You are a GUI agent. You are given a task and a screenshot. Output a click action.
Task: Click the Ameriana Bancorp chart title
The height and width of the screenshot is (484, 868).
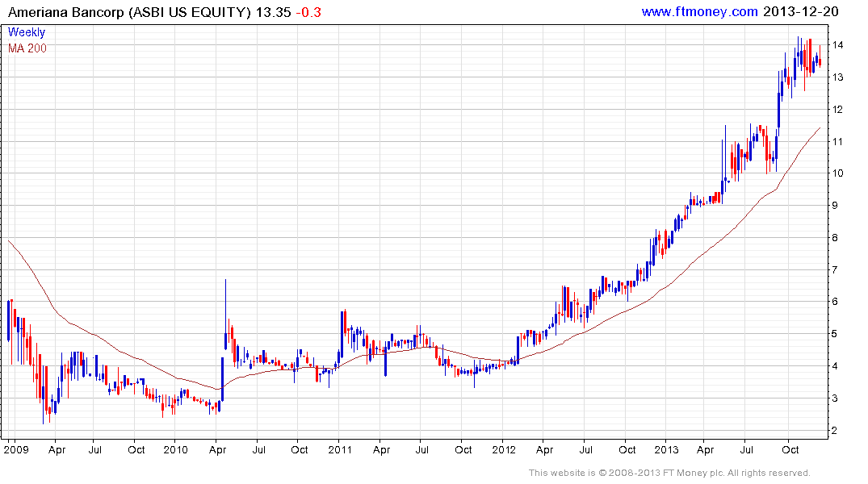click(x=129, y=12)
